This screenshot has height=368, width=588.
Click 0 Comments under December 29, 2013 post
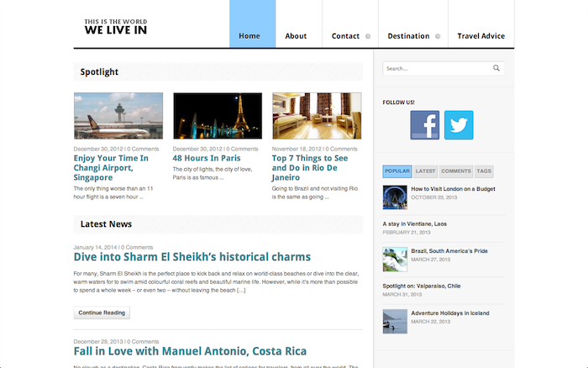pos(143,341)
